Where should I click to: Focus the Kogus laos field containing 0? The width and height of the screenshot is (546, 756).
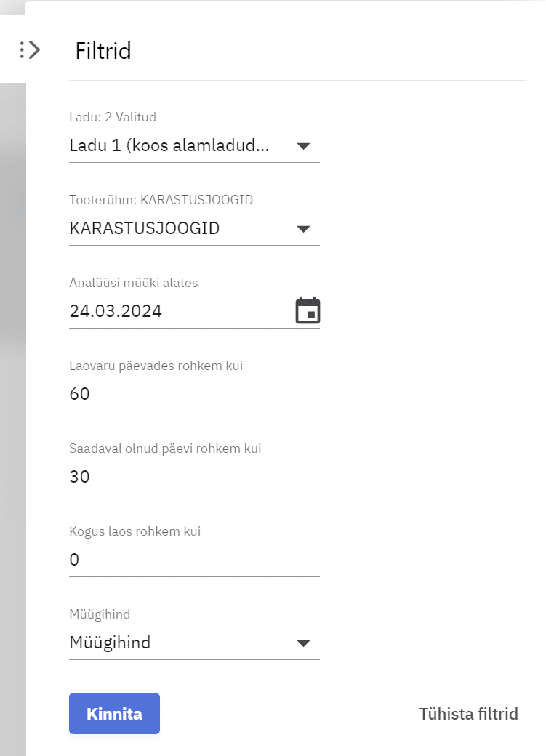193,560
